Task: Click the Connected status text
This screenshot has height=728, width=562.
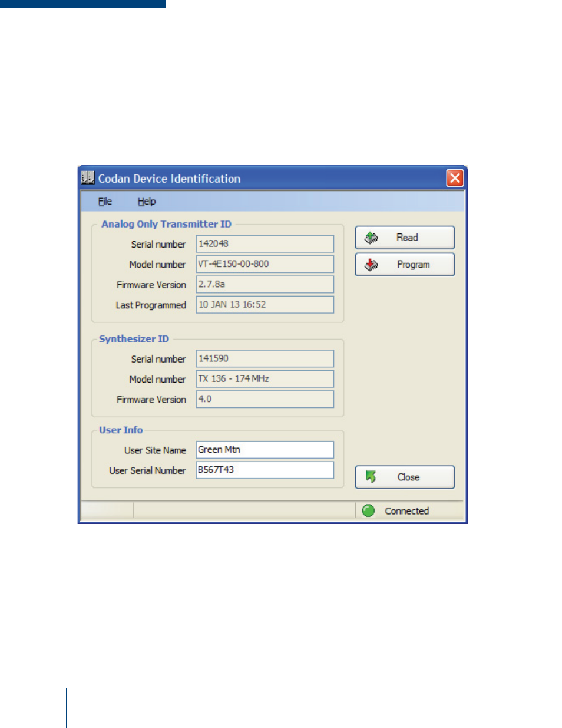Action: tap(407, 511)
